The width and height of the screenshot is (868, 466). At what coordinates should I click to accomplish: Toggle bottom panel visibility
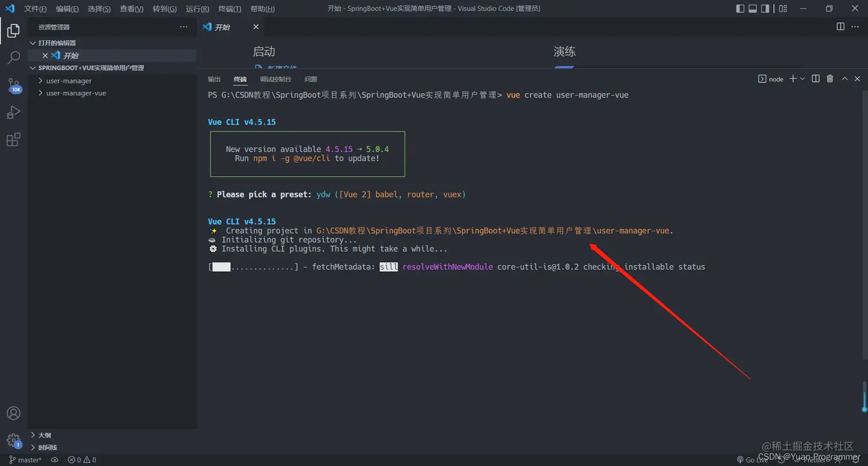click(753, 9)
